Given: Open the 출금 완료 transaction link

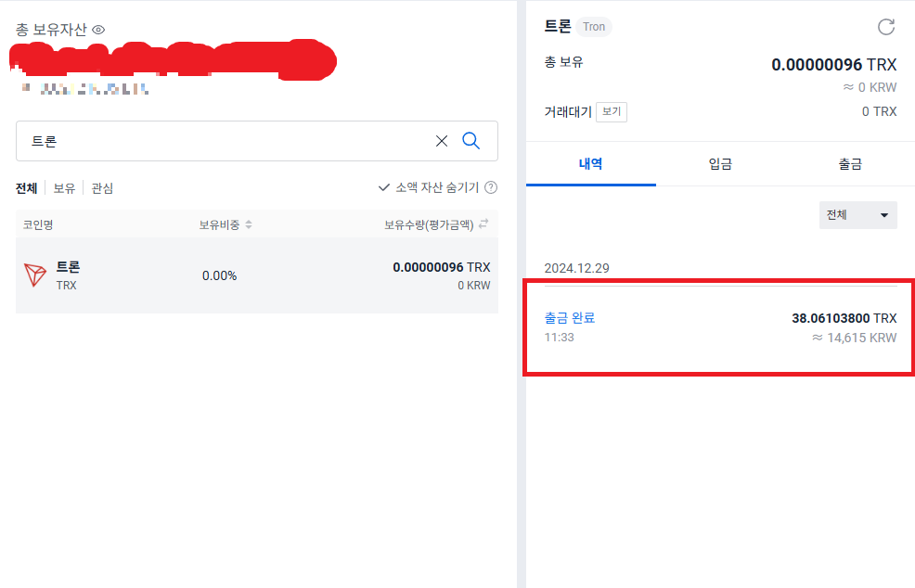Looking at the screenshot, I should click(x=570, y=318).
